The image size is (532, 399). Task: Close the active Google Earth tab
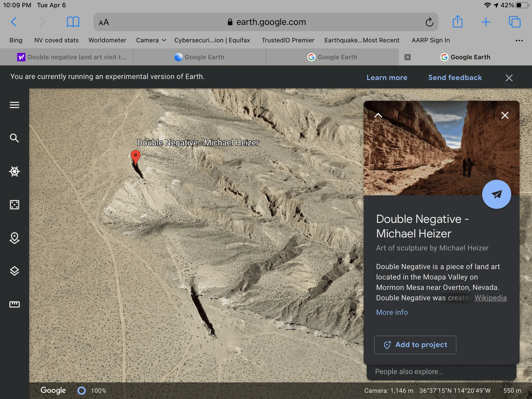[x=408, y=57]
